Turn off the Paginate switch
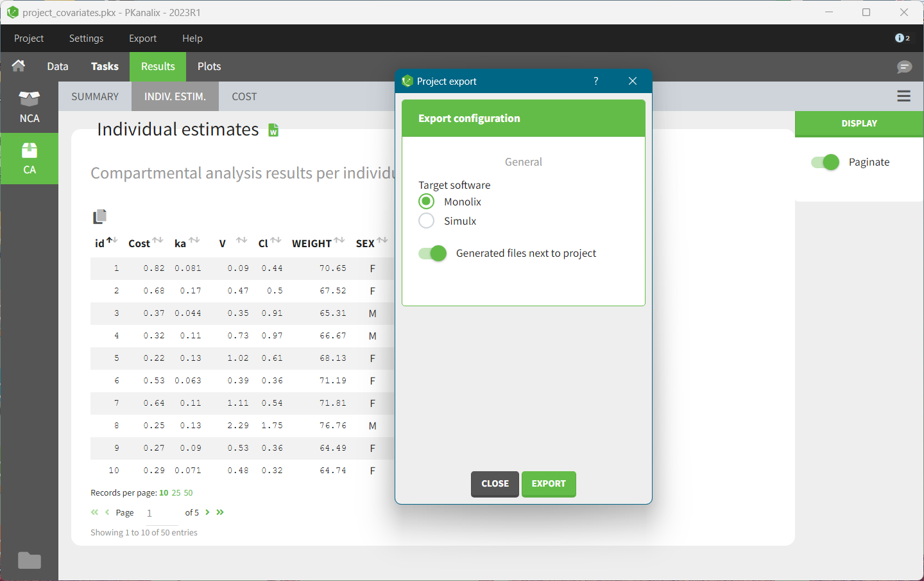Image resolution: width=924 pixels, height=581 pixels. point(825,162)
